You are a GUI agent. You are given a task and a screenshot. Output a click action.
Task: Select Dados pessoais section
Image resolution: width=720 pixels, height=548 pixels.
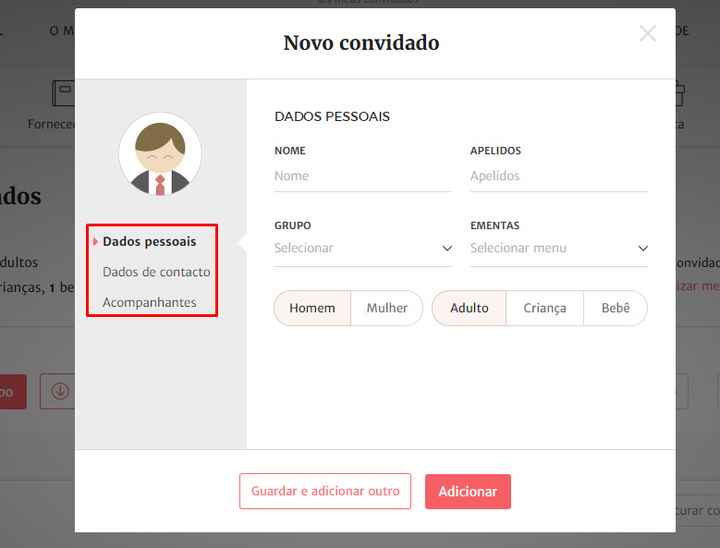click(149, 242)
